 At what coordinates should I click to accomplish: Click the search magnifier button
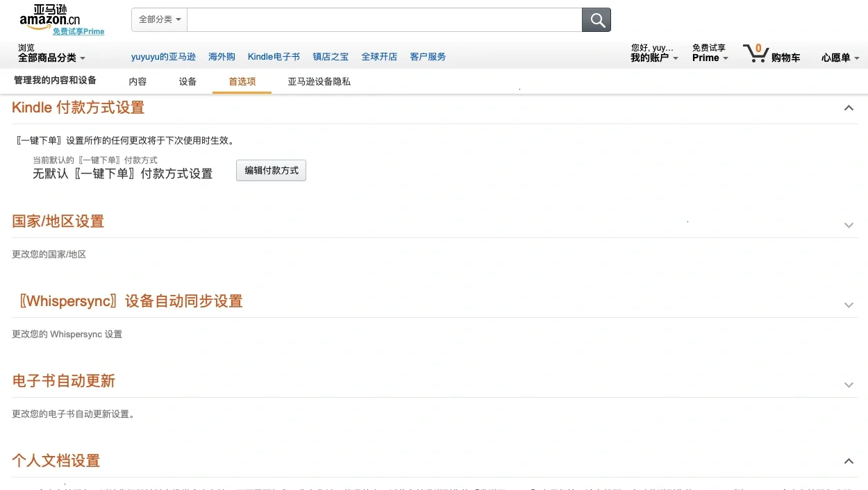(x=596, y=20)
